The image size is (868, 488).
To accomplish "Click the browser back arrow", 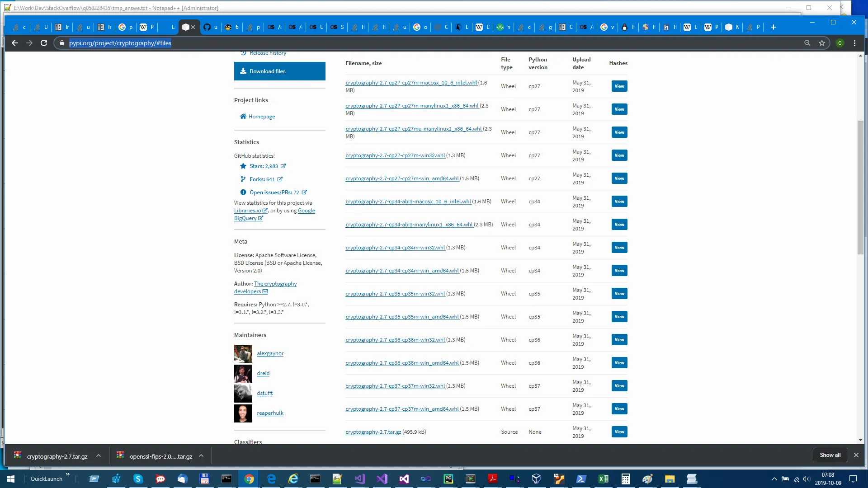I will pos(15,43).
